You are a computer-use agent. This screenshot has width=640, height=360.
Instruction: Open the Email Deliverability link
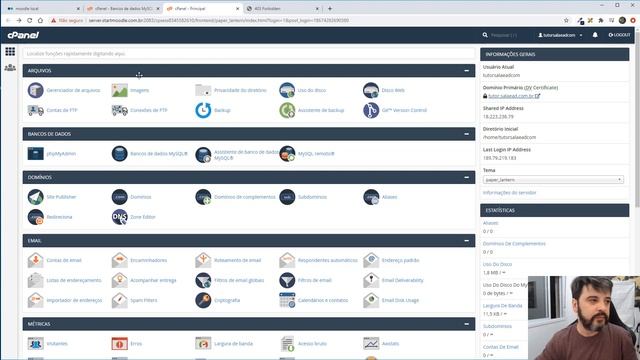pos(402,280)
